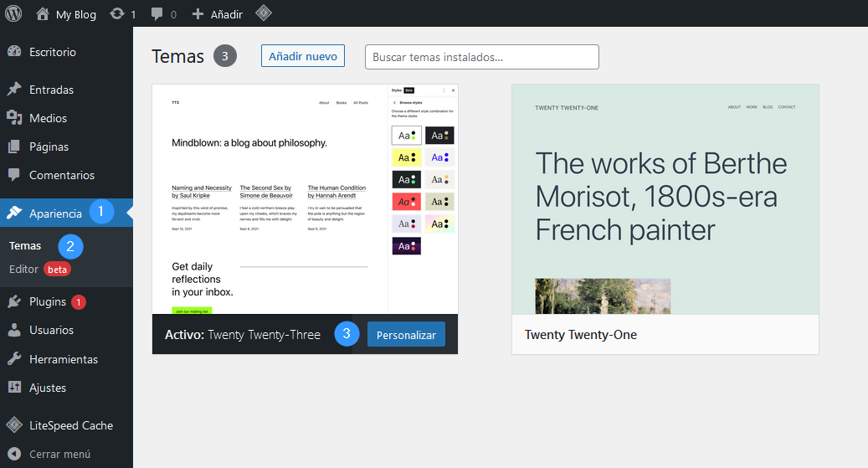The image size is (868, 468).
Task: Click the LiteSpeed Cache sidebar icon
Action: 14,424
